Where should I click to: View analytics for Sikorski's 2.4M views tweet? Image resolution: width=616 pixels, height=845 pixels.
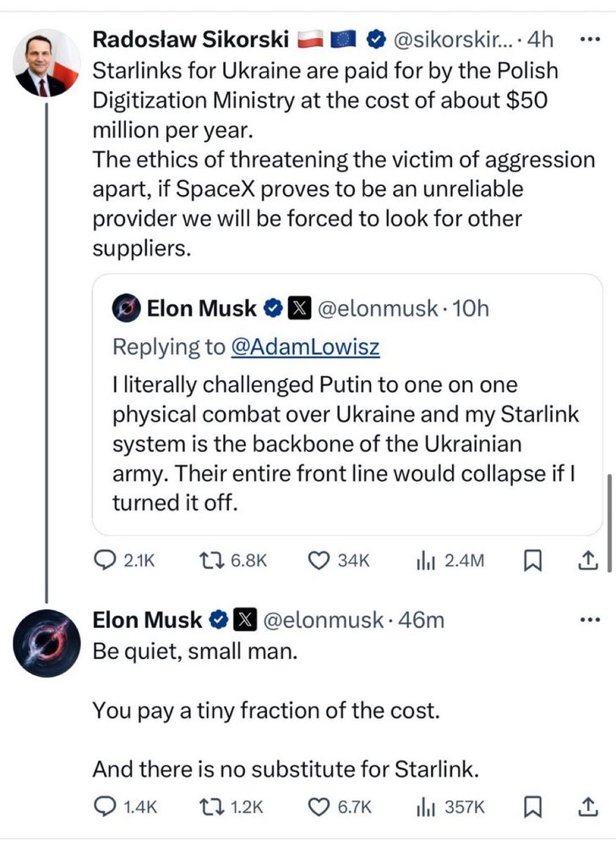click(424, 559)
